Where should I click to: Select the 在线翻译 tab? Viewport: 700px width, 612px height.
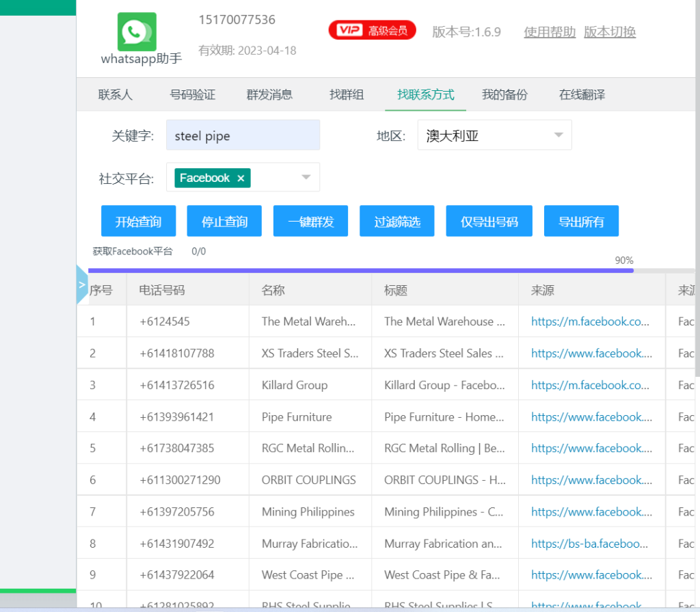coord(582,95)
